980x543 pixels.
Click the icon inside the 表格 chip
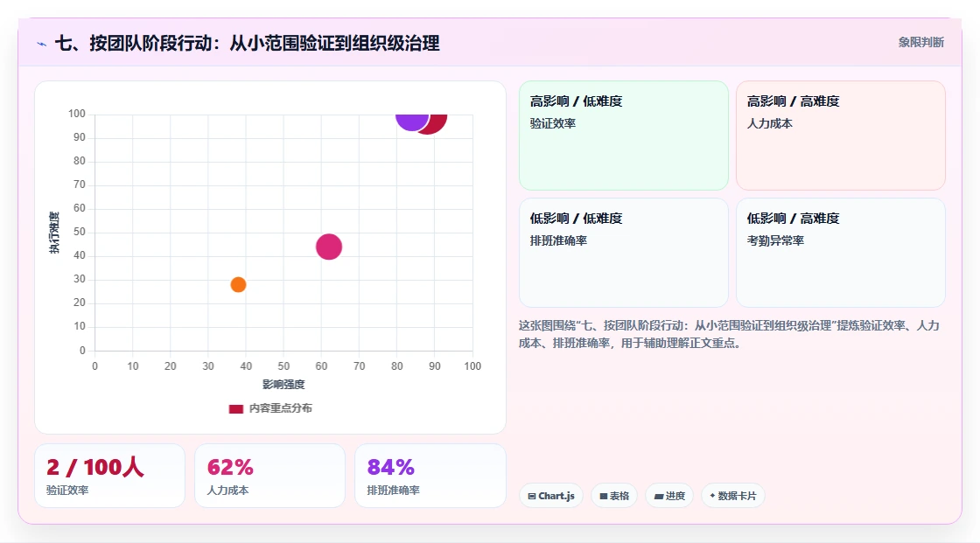tap(604, 496)
